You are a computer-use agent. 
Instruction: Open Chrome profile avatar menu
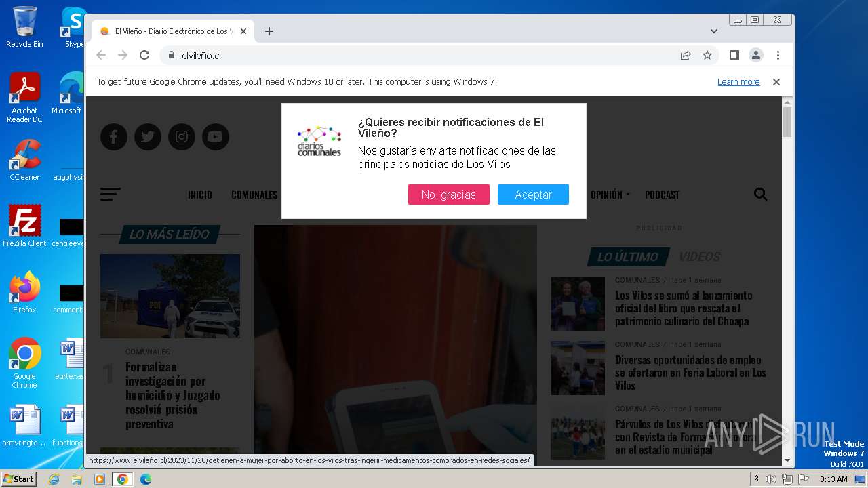pos(756,55)
